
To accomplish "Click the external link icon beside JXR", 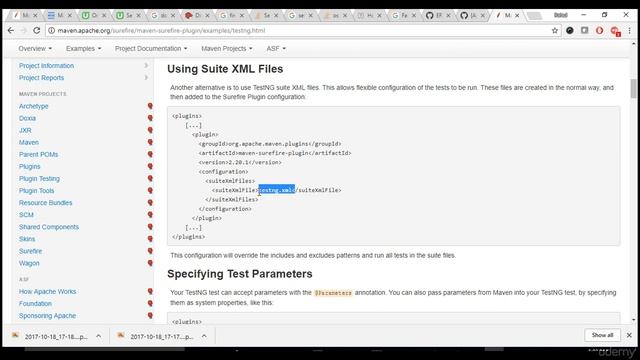I will pos(150,130).
